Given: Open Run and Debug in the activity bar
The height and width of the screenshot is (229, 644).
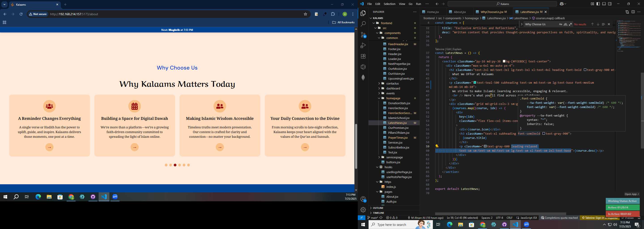Looking at the screenshot, I should 363,45.
